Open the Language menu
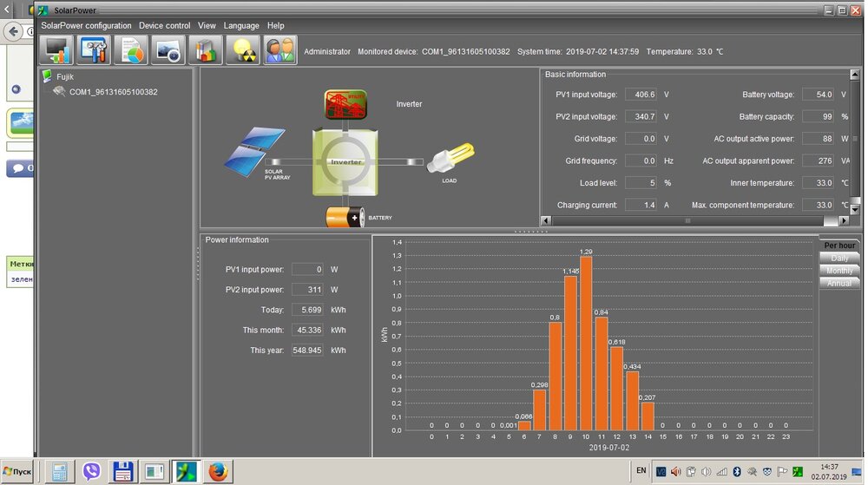Viewport: 868px width, 485px height. pos(240,26)
